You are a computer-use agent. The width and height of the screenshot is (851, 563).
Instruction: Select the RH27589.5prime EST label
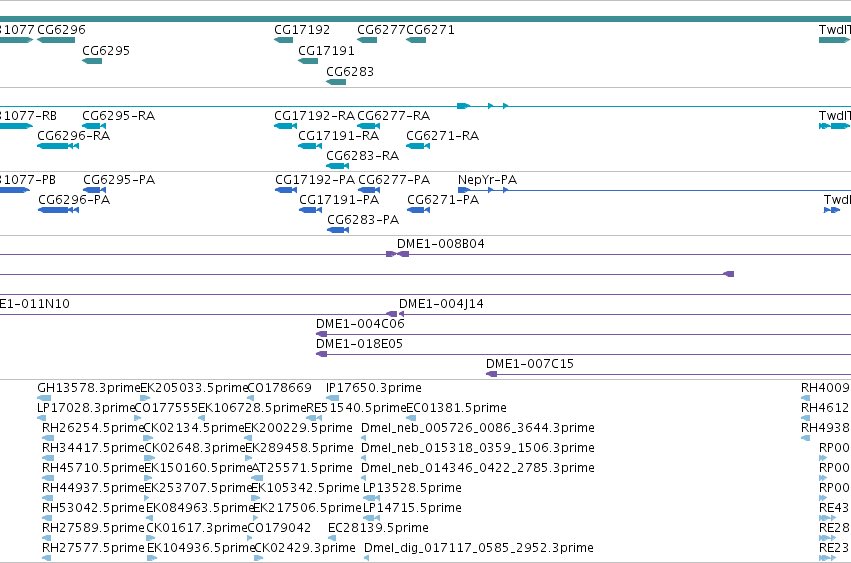click(93, 528)
